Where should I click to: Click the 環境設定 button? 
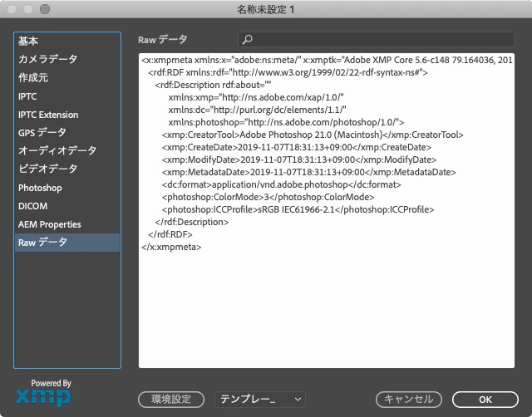pyautogui.click(x=171, y=400)
